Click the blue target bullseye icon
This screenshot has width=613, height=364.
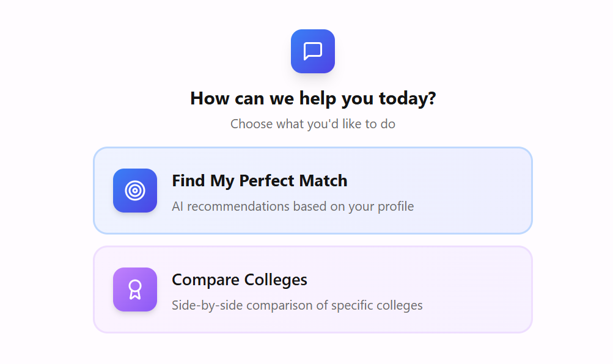click(135, 191)
